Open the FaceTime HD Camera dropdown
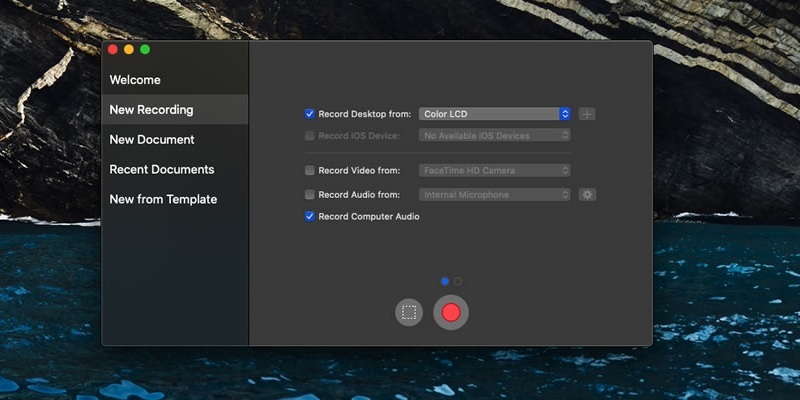The image size is (800, 400). pos(494,170)
